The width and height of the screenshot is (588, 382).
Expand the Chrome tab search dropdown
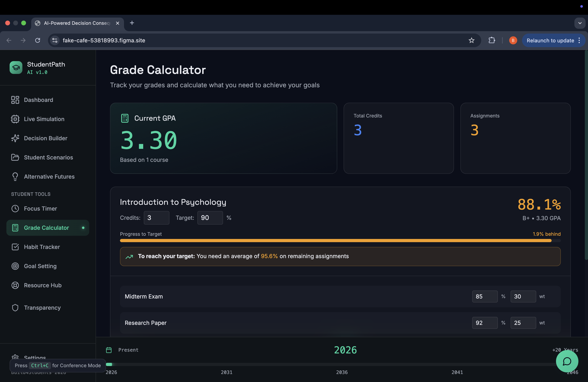coord(580,23)
